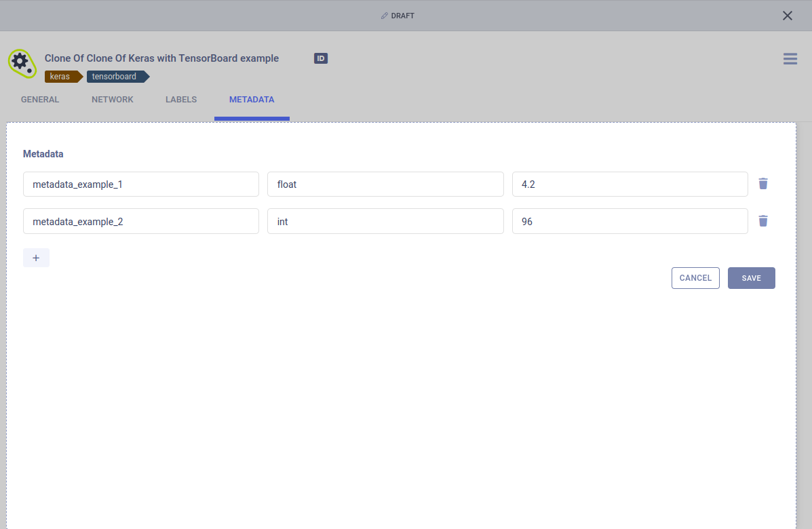Add a new metadata row with the plus button
This screenshot has width=812, height=529.
[x=36, y=258]
